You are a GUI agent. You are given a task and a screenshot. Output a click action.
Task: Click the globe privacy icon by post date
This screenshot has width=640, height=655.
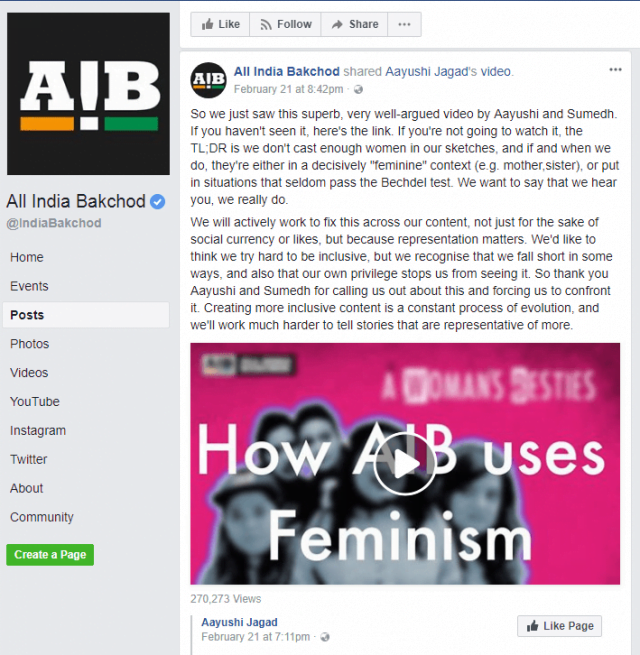point(358,89)
